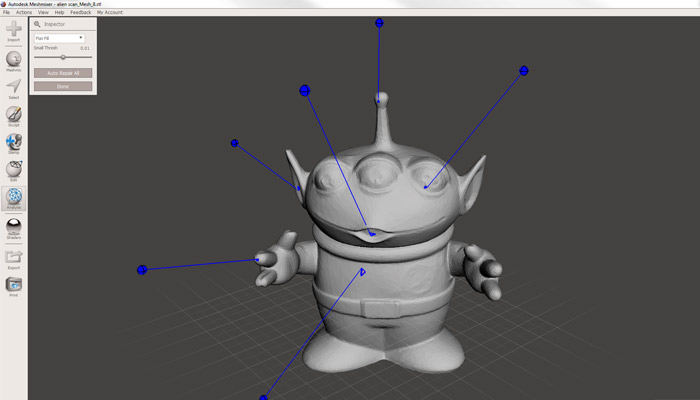
Task: Activate the Sculpt brush tool
Action: coord(14,115)
